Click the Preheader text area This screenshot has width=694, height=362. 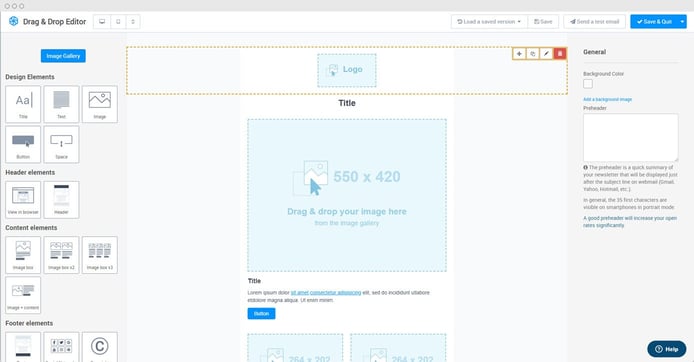(630, 138)
